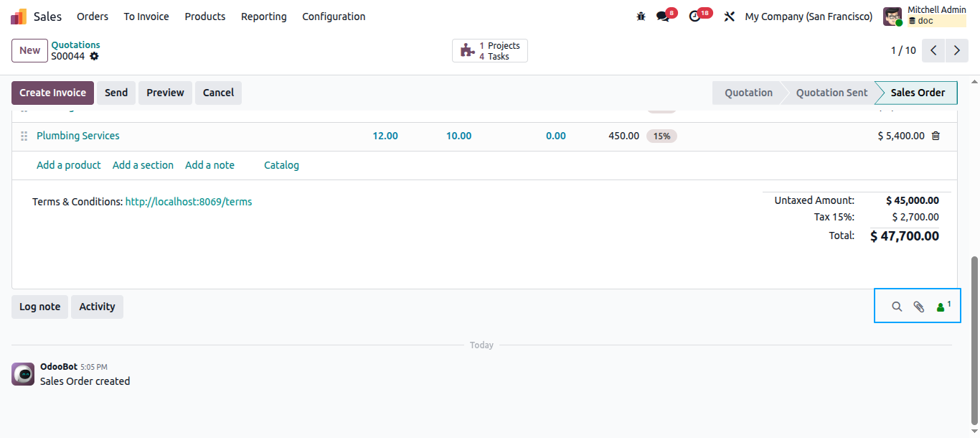Open the Products menu
This screenshot has width=980, height=438.
205,17
